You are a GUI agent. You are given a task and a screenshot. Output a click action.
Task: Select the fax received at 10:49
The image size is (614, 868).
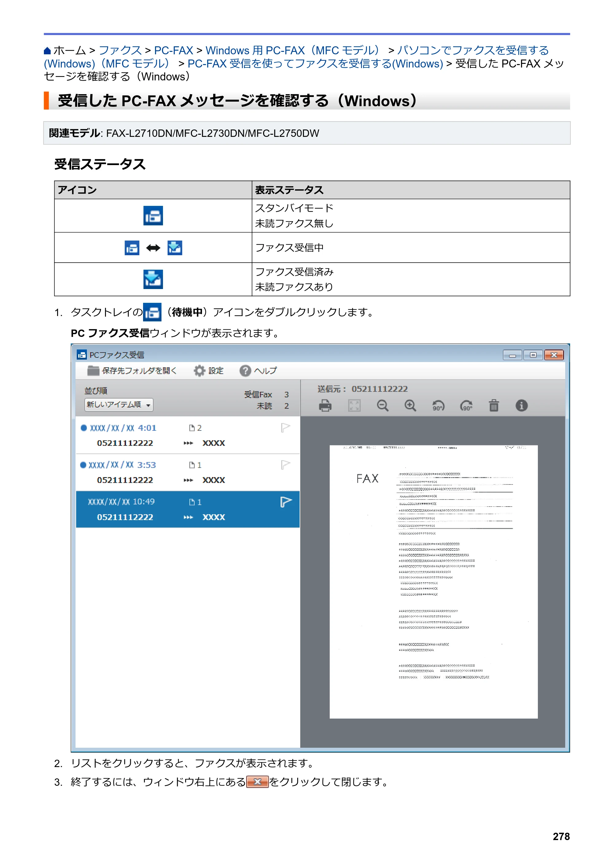pos(188,509)
